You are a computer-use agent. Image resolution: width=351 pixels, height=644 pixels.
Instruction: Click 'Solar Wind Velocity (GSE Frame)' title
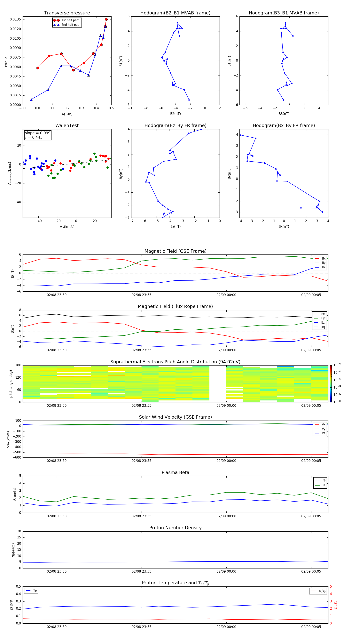pos(175,417)
